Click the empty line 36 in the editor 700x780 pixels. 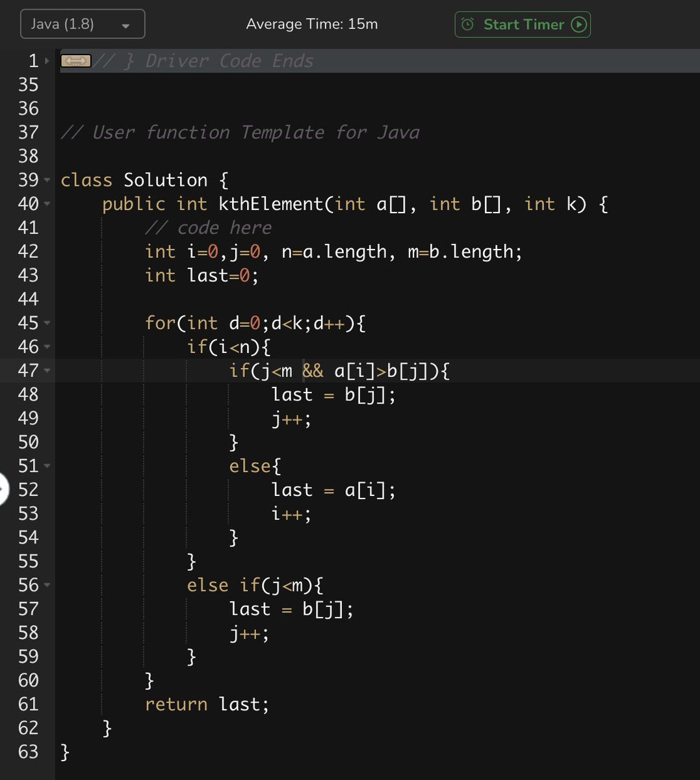(377, 109)
